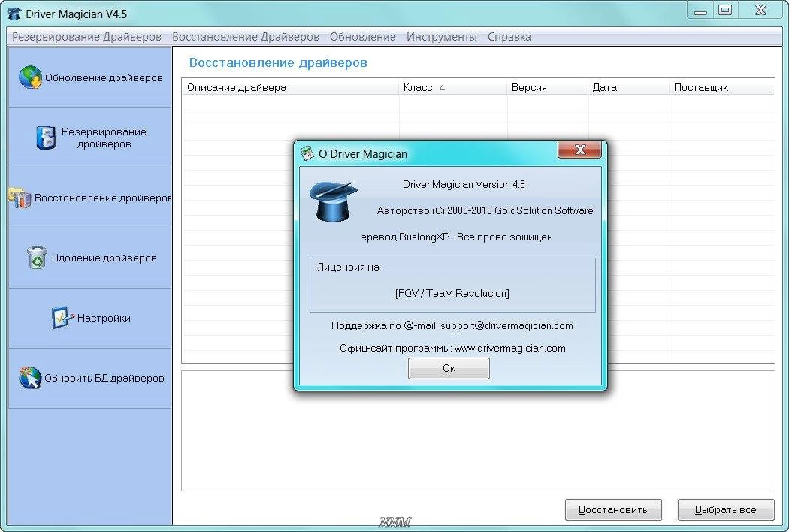Maximize the Driver Magician main window
Viewport: 789px width, 532px height.
coord(725,10)
